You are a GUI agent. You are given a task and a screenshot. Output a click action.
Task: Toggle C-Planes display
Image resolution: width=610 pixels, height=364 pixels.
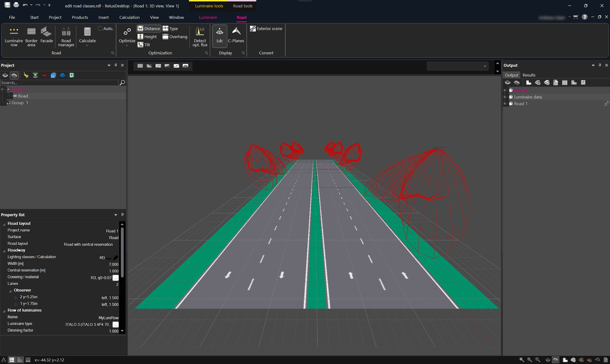(236, 35)
